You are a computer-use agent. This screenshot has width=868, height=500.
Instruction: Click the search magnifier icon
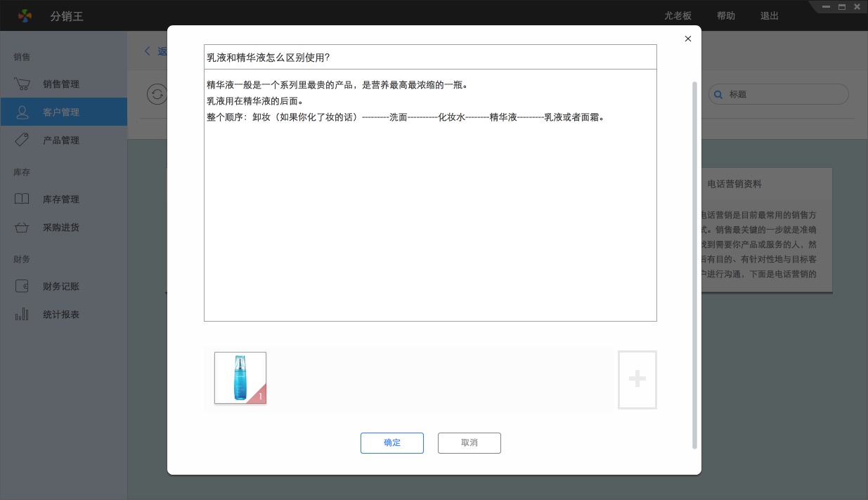point(718,94)
